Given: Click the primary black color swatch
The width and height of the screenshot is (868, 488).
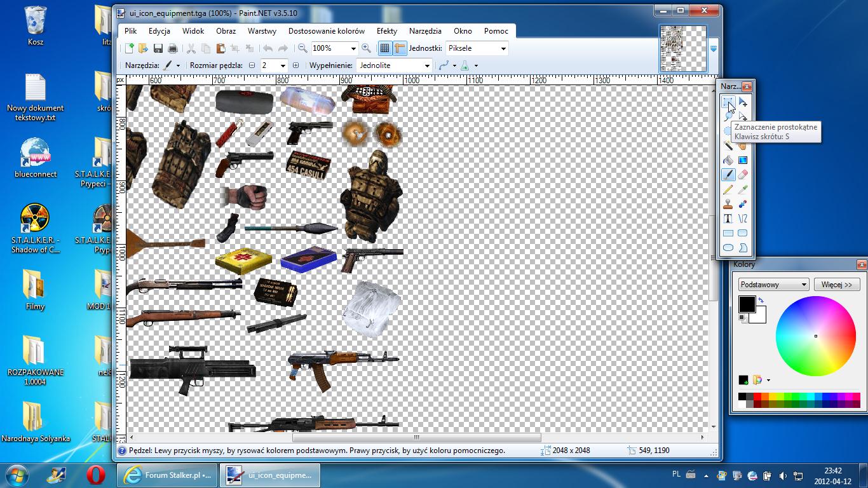Looking at the screenshot, I should 746,304.
